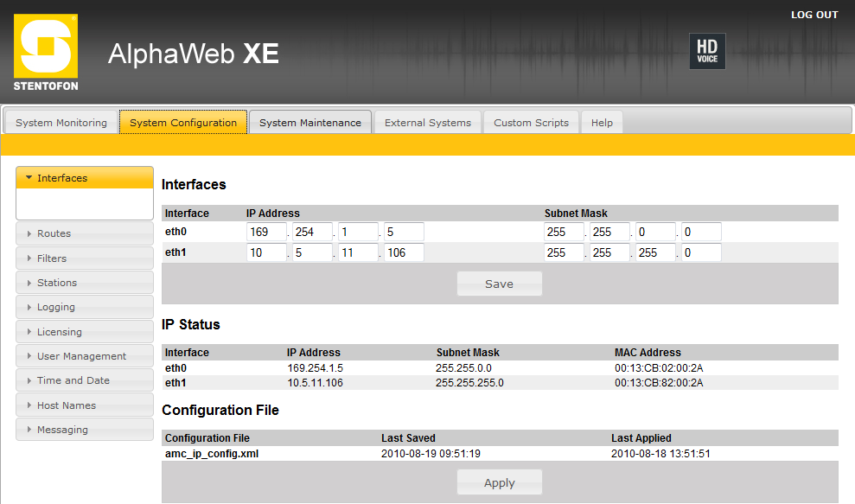Open the External Systems tab
Viewport: 855px width, 504px height.
[x=427, y=123]
